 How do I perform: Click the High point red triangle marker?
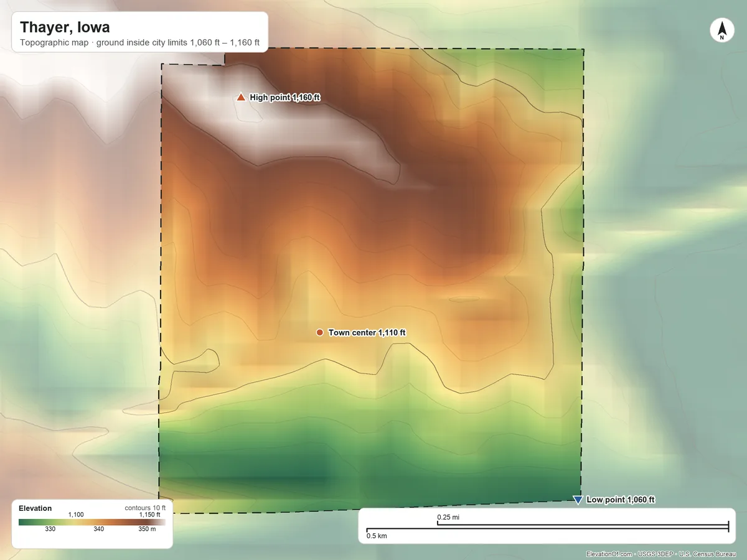click(241, 97)
